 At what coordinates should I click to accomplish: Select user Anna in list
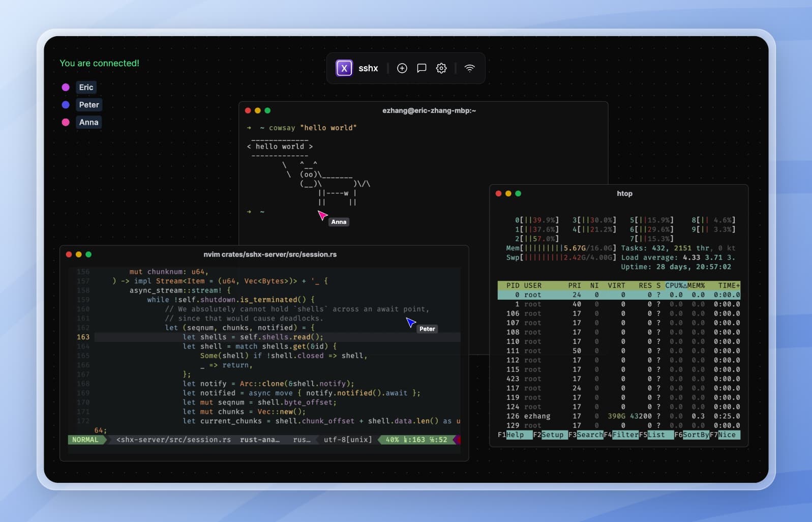click(x=88, y=122)
